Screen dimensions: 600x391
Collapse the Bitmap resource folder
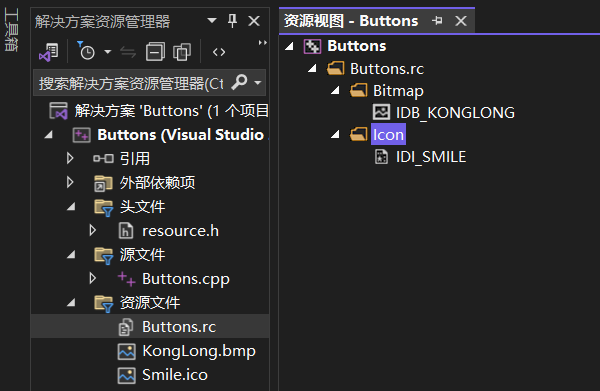coord(336,90)
